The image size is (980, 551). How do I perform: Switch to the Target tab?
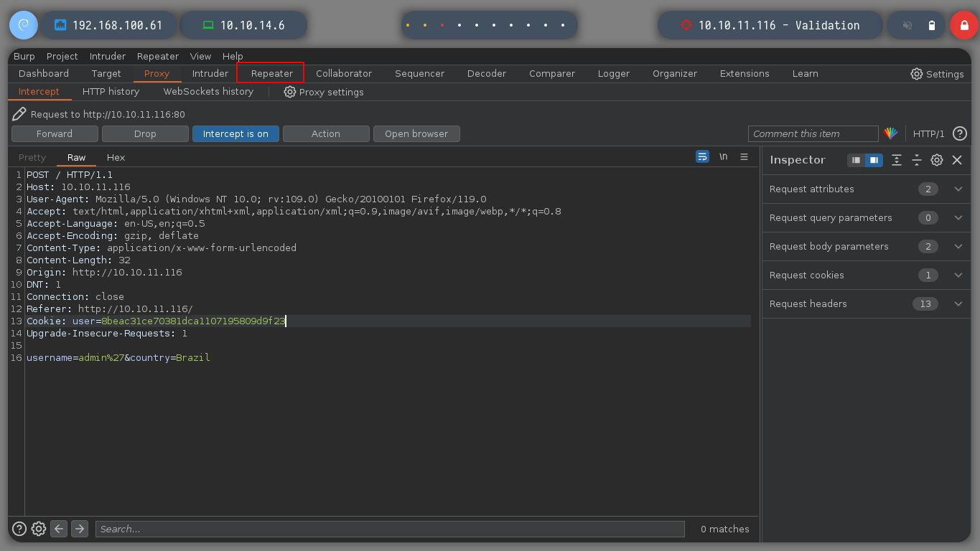[x=106, y=73]
